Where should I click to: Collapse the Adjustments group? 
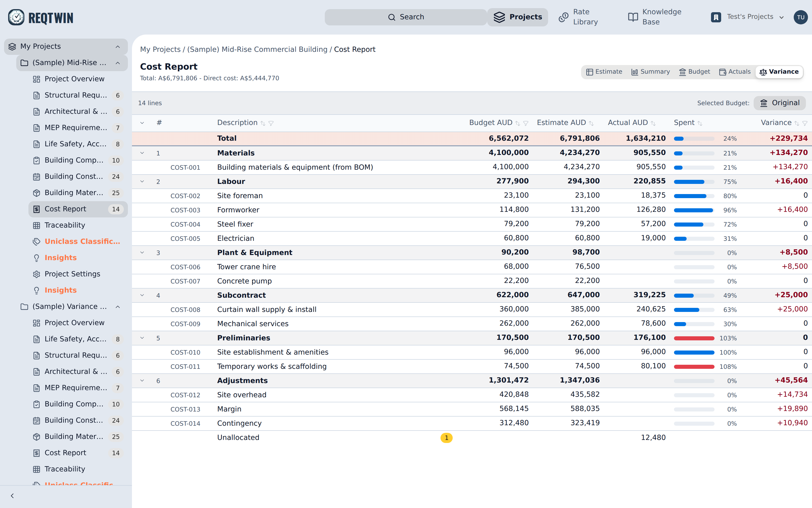tap(142, 381)
